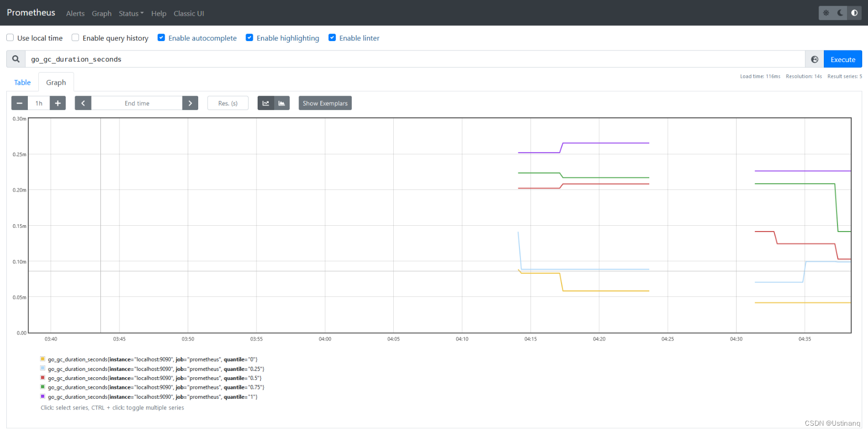
Task: Open the Help link in the navbar
Action: (159, 13)
